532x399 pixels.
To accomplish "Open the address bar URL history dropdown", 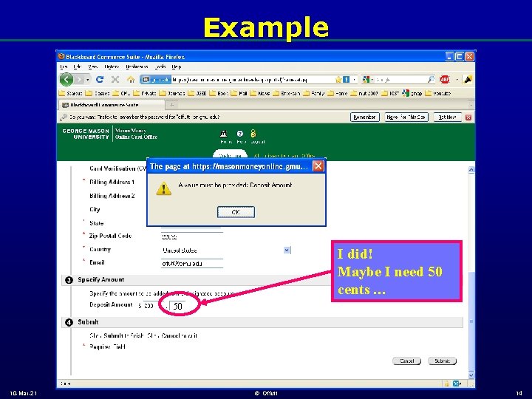I will (x=354, y=79).
